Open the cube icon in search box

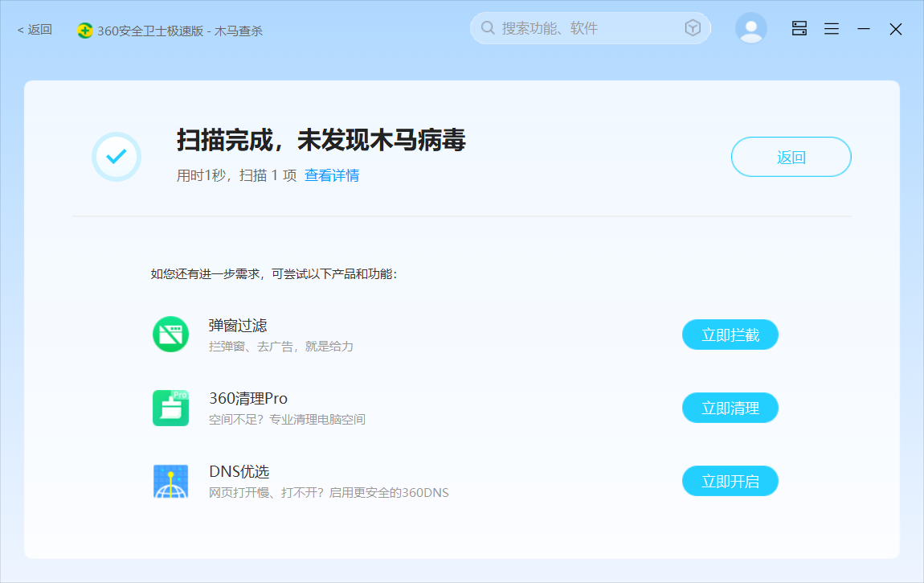point(693,27)
